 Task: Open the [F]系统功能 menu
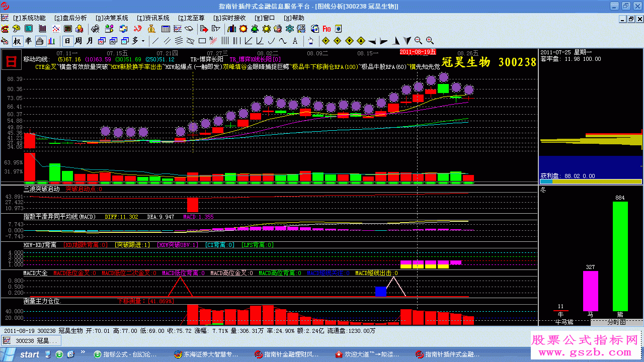(x=29, y=18)
